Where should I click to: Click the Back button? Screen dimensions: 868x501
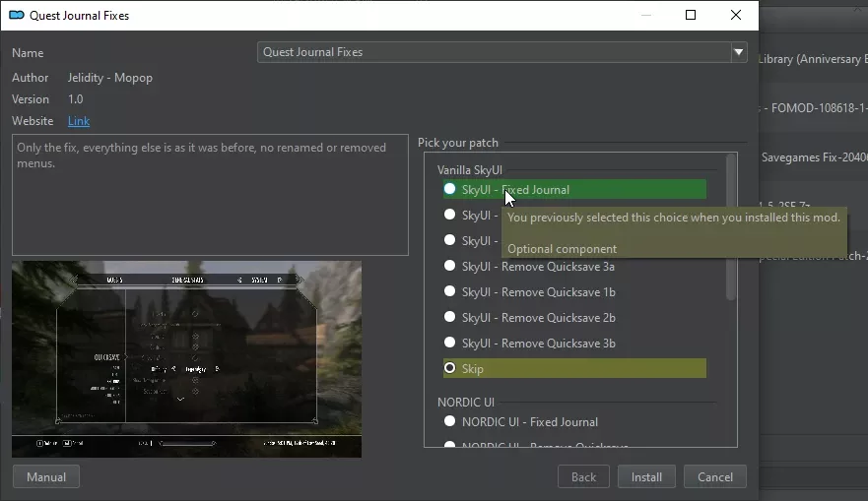[x=583, y=476]
